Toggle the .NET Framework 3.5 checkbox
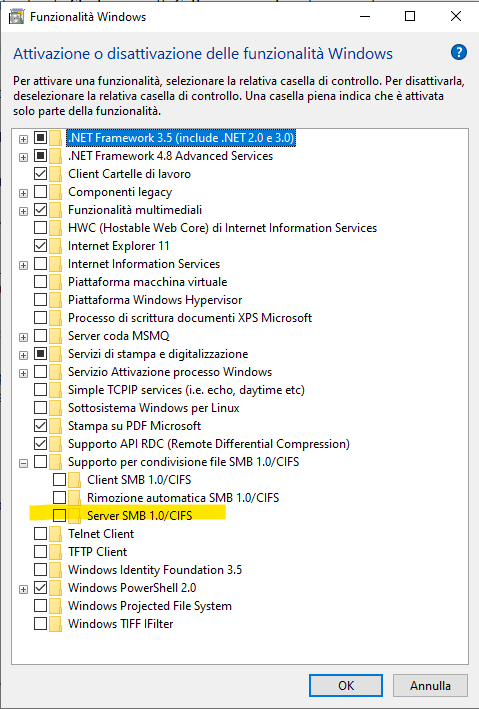This screenshot has height=709, width=479. (x=41, y=137)
